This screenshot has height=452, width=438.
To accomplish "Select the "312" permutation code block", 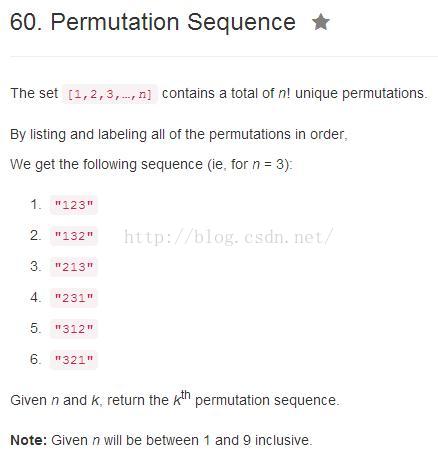I will coord(74,329).
